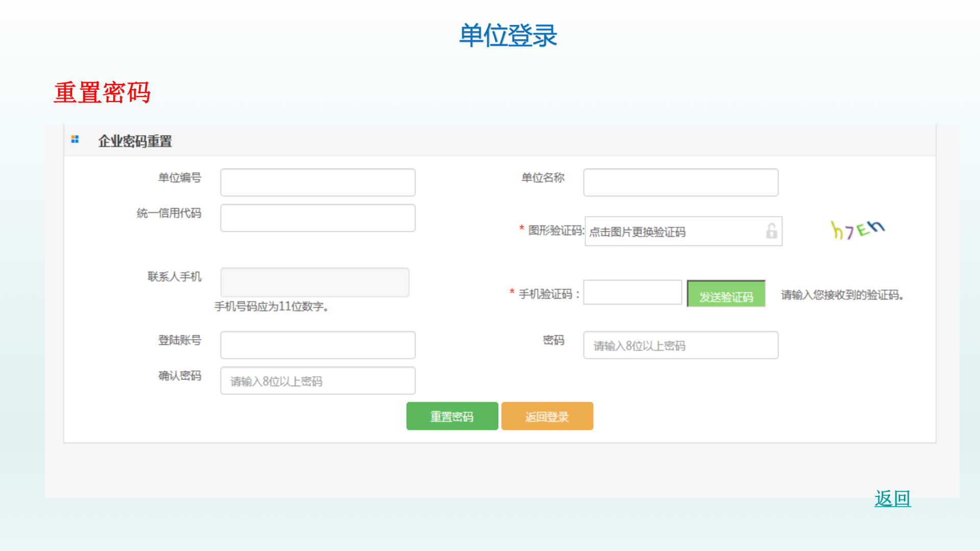Viewport: 980px width, 551px height.
Task: Click the 单位登录 page title
Action: tap(508, 36)
